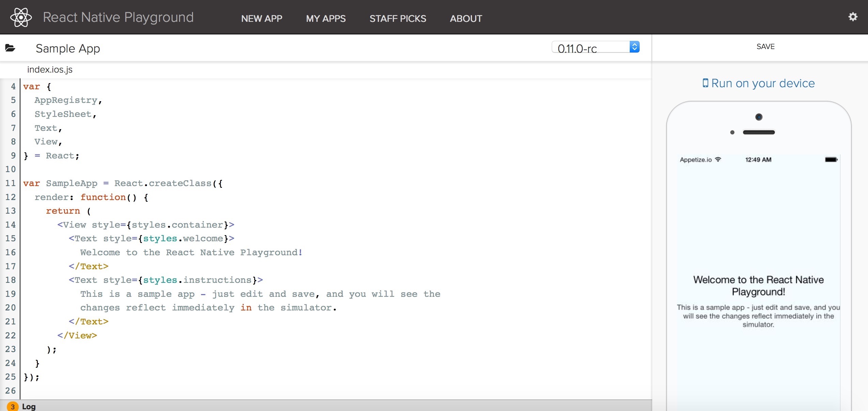The image size is (868, 411).
Task: Click the battery icon in simulator status bar
Action: pos(831,159)
